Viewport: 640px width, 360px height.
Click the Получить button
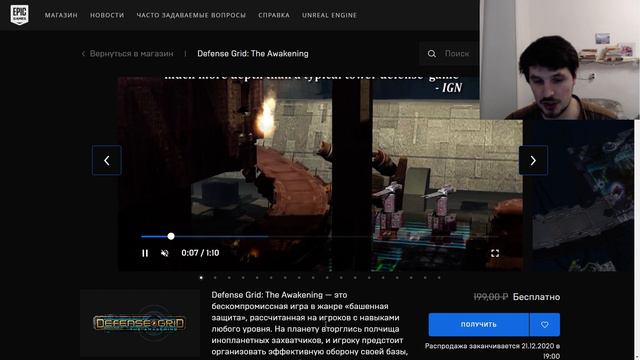click(478, 324)
